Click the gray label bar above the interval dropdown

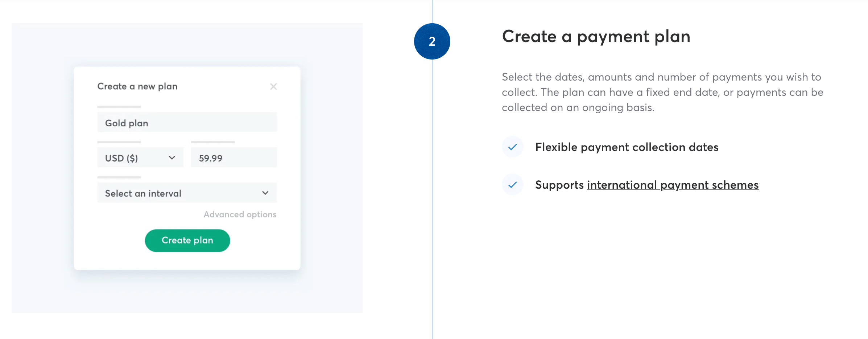pyautogui.click(x=119, y=177)
